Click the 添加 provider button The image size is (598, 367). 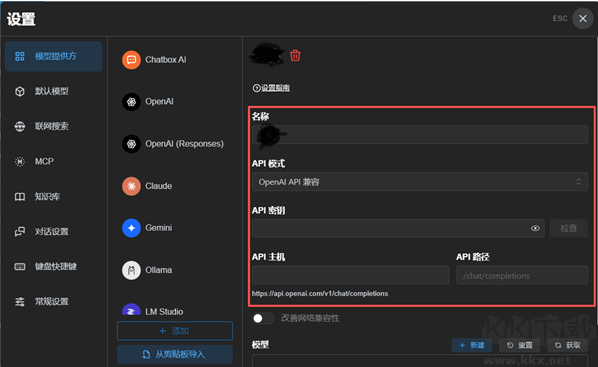(x=175, y=331)
